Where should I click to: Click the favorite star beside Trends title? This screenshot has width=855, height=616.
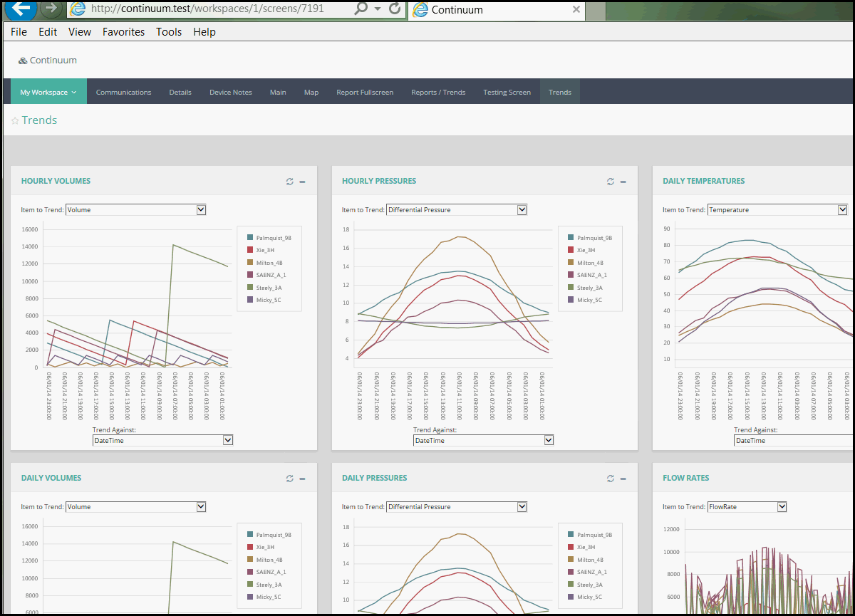pyautogui.click(x=15, y=121)
